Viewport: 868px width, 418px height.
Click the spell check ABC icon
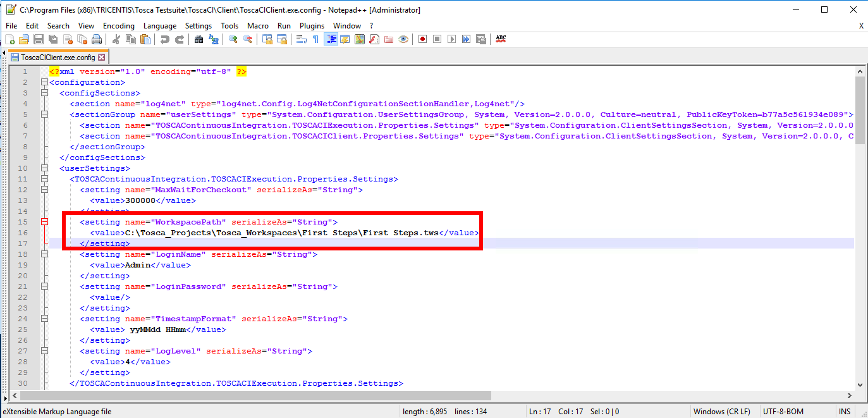[x=501, y=39]
